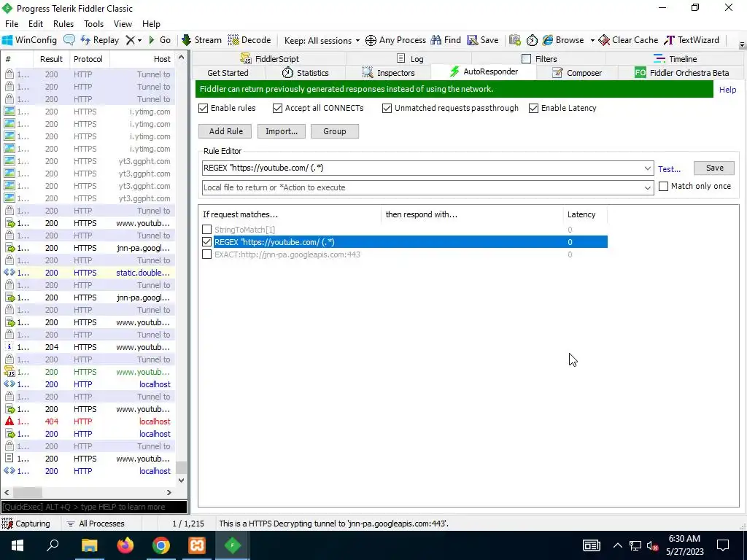747x560 pixels.
Task: Switch to the Statistics tab
Action: [306, 73]
